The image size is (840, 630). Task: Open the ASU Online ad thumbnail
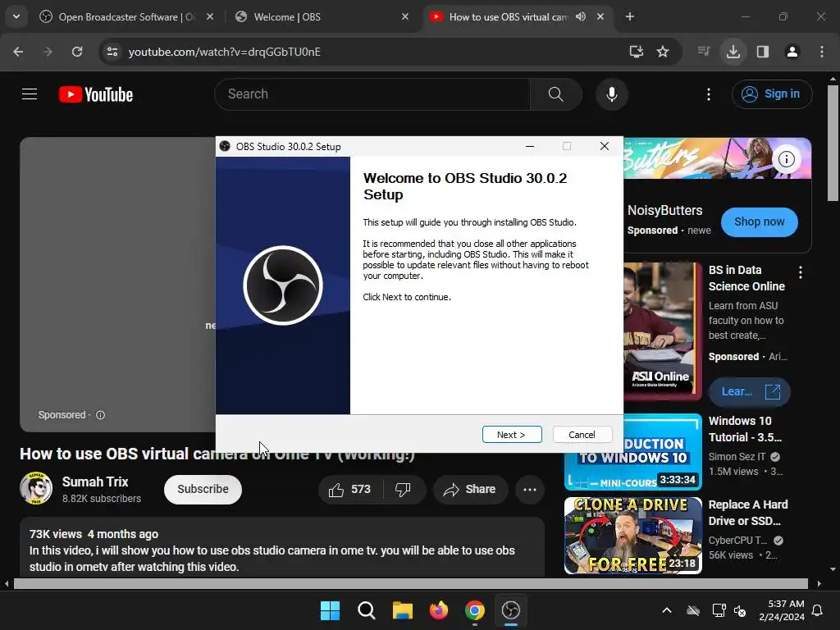pyautogui.click(x=662, y=331)
